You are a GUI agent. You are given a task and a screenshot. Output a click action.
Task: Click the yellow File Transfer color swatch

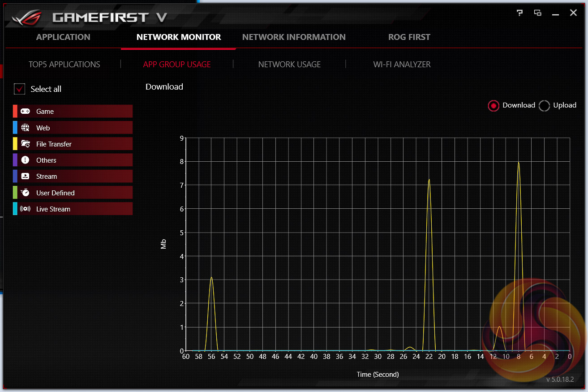[15, 144]
